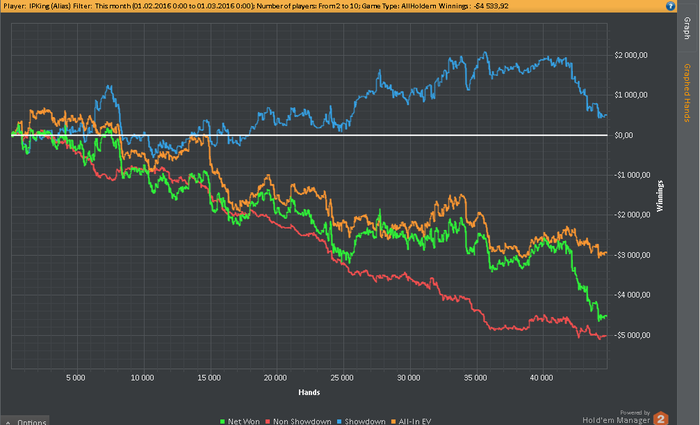The image size is (700, 425).
Task: Click the Hands axis title
Action: [x=309, y=392]
